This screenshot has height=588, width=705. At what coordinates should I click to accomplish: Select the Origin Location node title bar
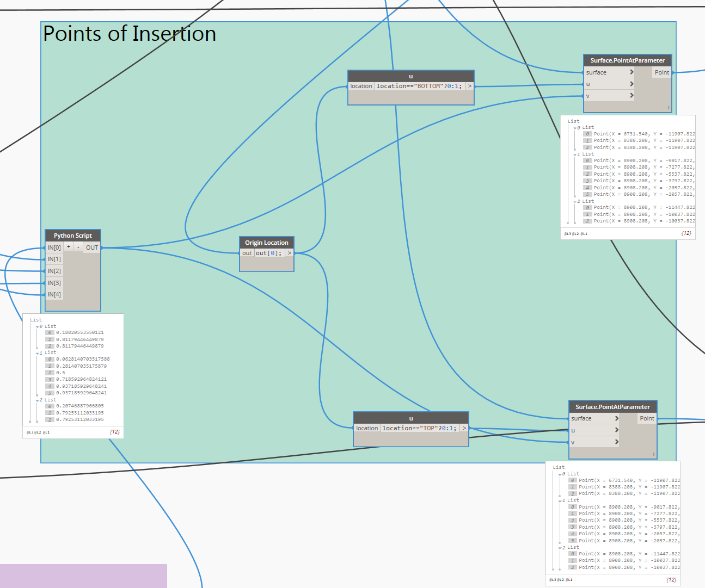point(267,243)
